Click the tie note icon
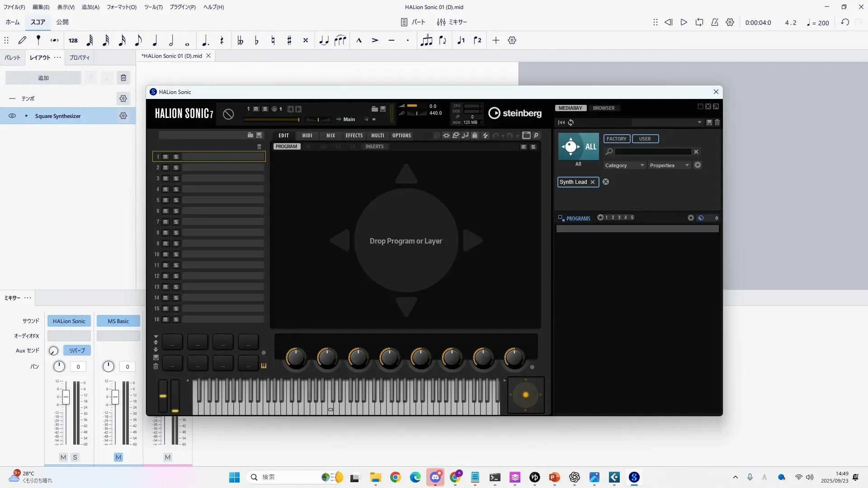 (324, 41)
